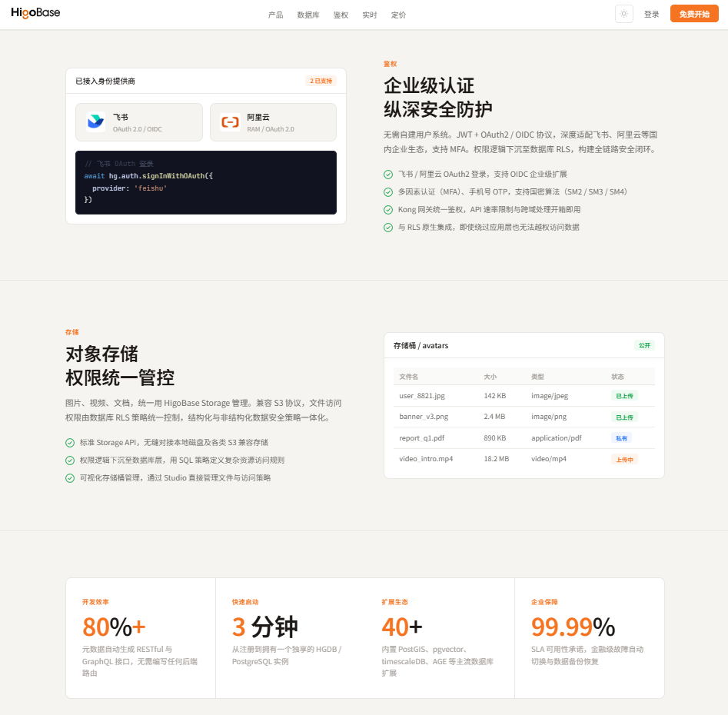Click the 登录 link
The width and height of the screenshot is (728, 715).
(x=651, y=15)
